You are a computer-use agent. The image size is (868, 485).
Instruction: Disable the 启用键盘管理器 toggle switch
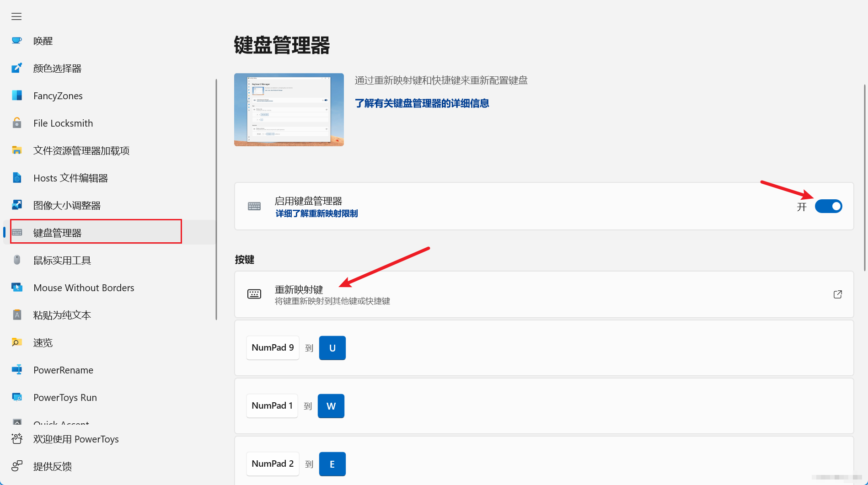[828, 206]
